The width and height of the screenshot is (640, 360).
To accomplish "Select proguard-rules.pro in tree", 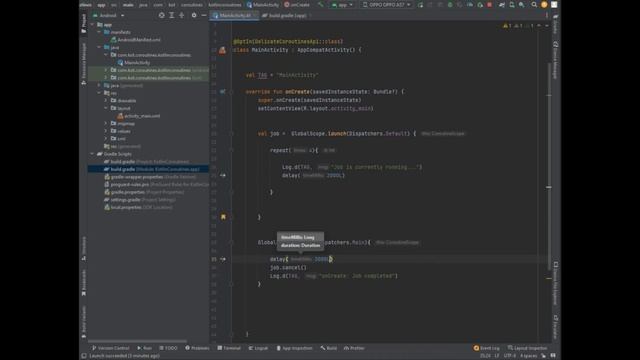I will coord(156,184).
